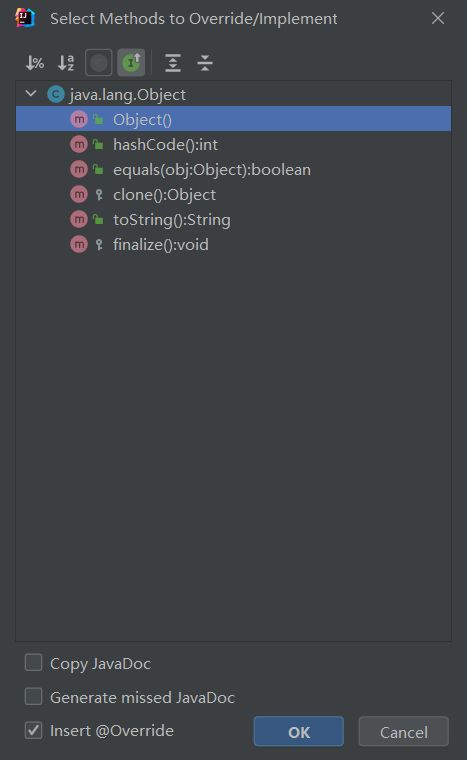Toggle the show classes button
The image size is (467, 760).
coord(99,63)
